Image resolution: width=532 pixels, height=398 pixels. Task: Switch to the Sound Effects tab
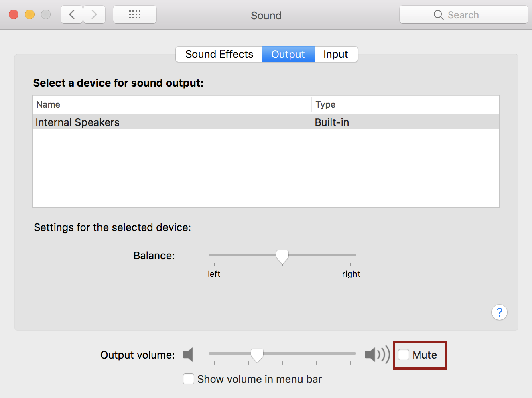pyautogui.click(x=219, y=54)
